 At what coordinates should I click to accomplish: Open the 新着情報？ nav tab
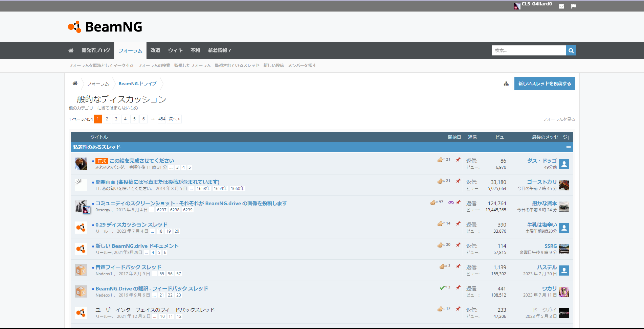click(x=220, y=50)
